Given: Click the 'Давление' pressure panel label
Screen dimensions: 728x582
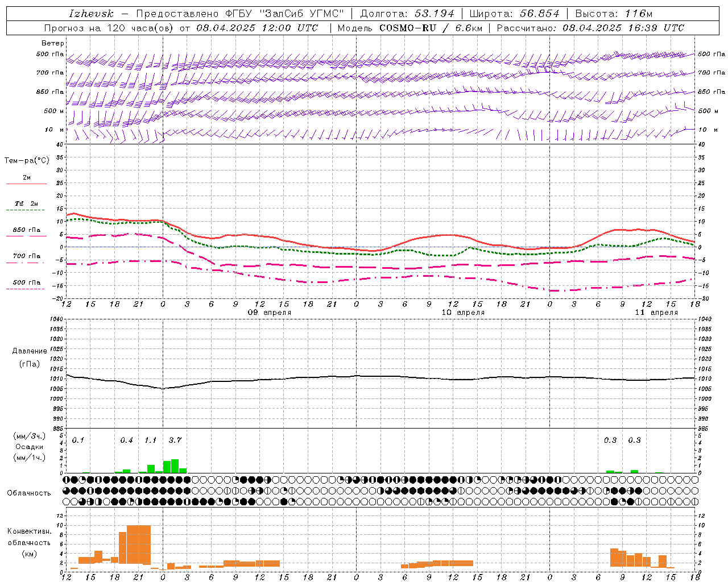Looking at the screenshot, I should click(x=30, y=351).
